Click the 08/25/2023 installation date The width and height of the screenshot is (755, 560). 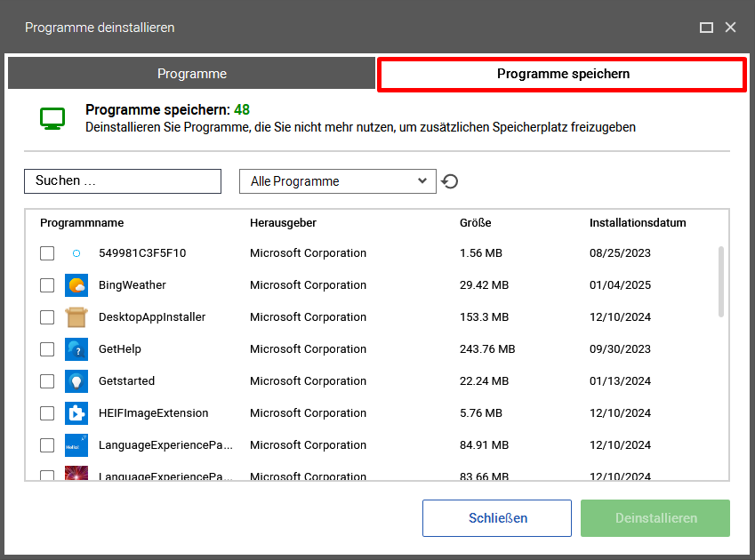620,253
